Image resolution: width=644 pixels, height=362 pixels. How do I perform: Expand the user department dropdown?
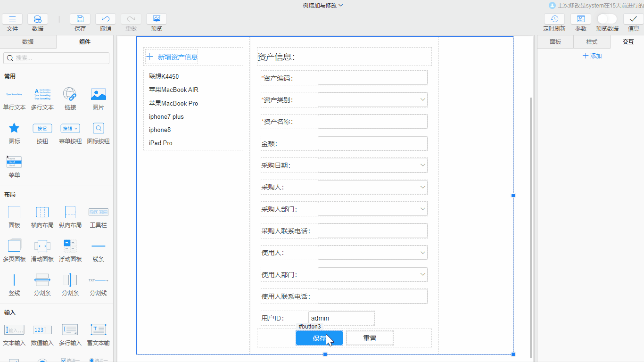(x=372, y=274)
